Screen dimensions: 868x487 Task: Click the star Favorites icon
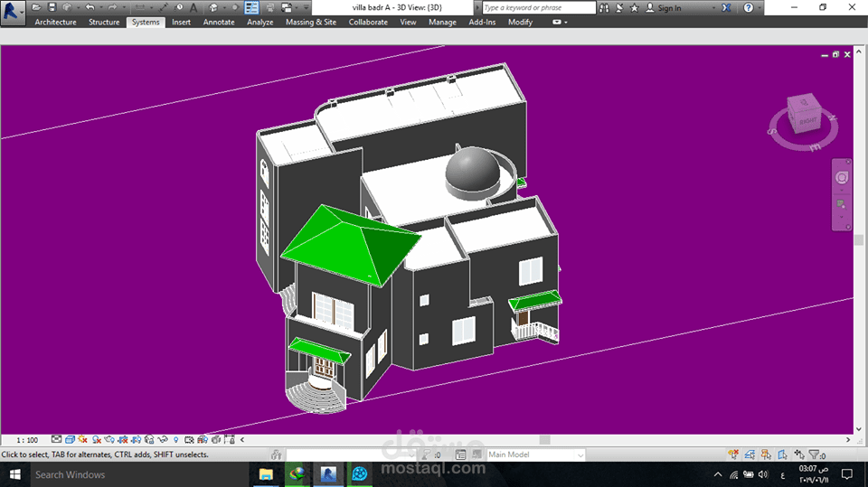pyautogui.click(x=634, y=7)
